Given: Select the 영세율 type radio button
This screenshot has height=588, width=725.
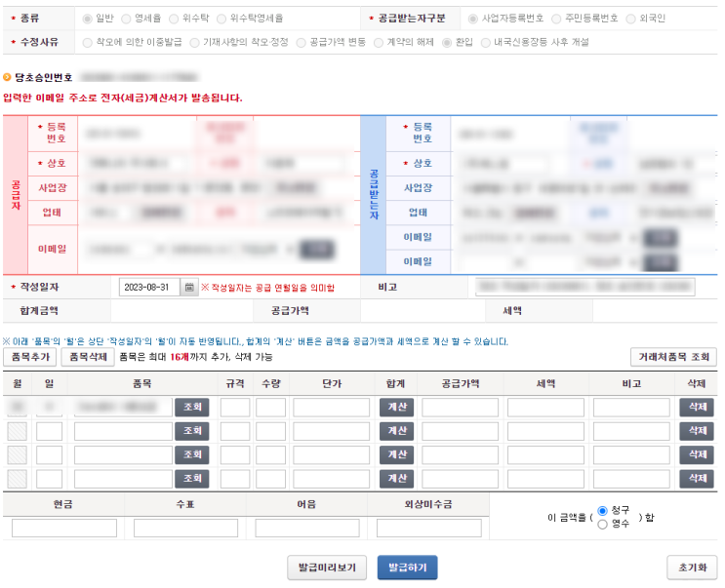Looking at the screenshot, I should tap(126, 19).
